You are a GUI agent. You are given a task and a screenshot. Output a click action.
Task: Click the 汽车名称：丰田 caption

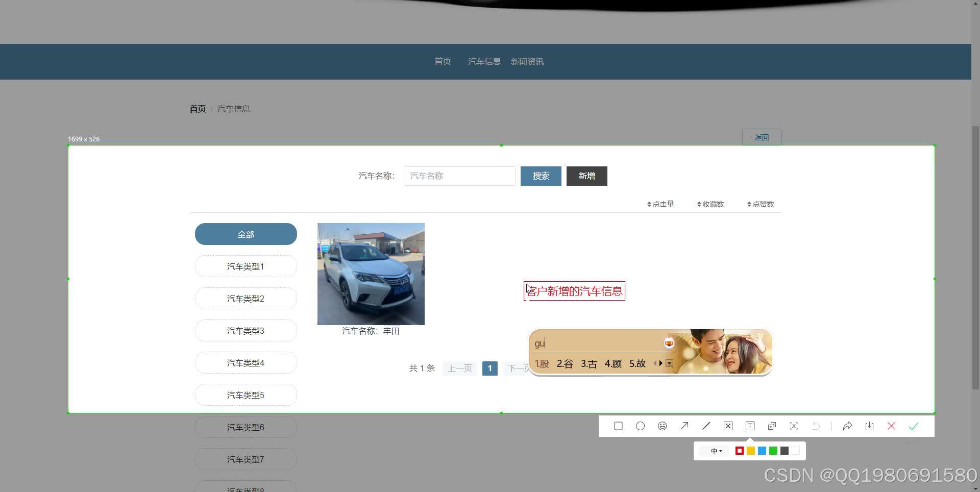tap(371, 331)
